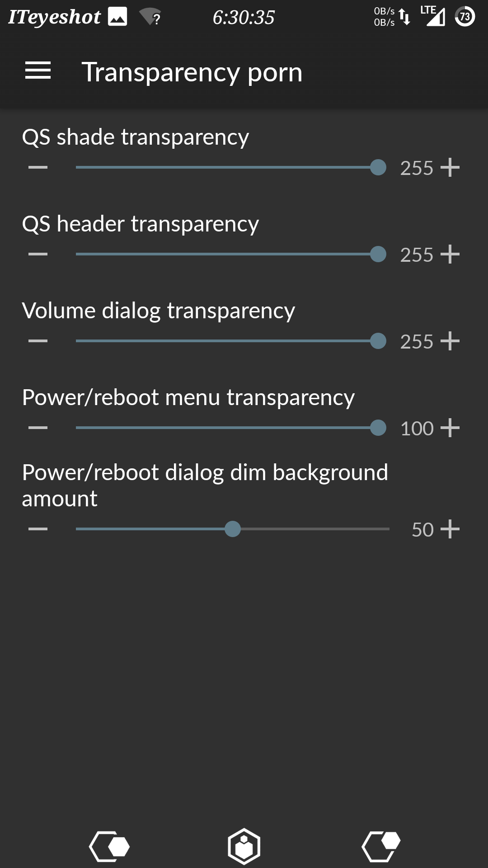Viewport: 488px width, 868px height.
Task: Tap the hexagon back navigation button
Action: tap(109, 846)
